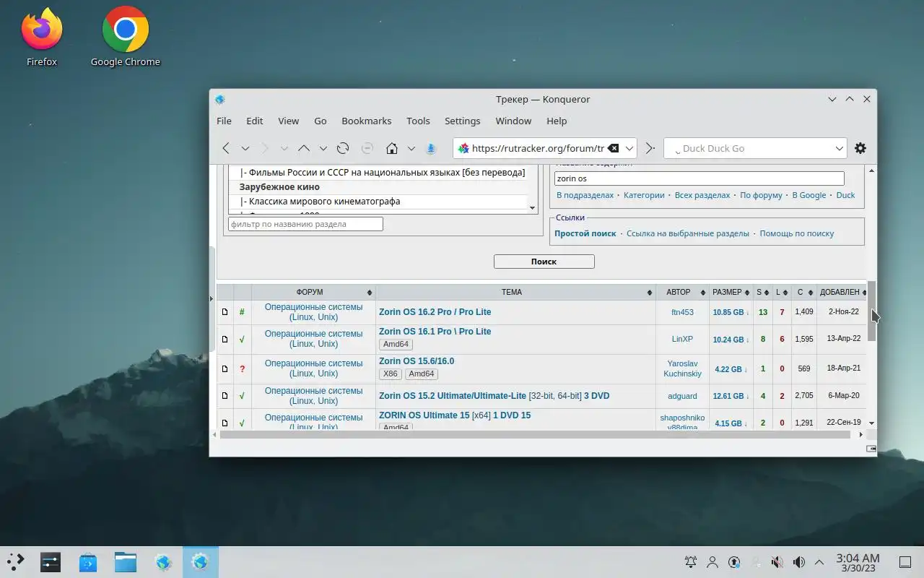
Task: Open the Zorin OS 16.2 Pro / Pro Lite topic
Action: pos(435,312)
